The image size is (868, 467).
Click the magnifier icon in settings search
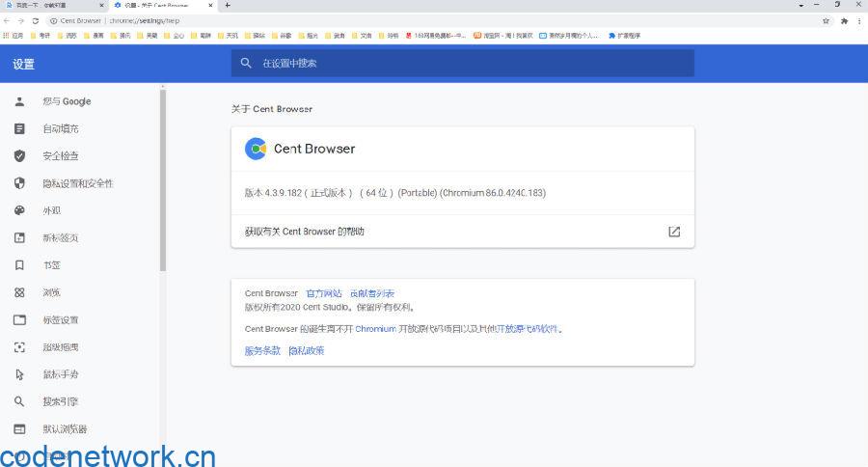tap(246, 63)
